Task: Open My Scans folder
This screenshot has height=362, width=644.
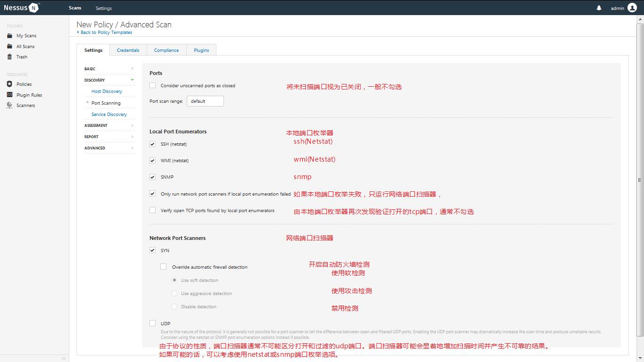Action: click(x=26, y=35)
